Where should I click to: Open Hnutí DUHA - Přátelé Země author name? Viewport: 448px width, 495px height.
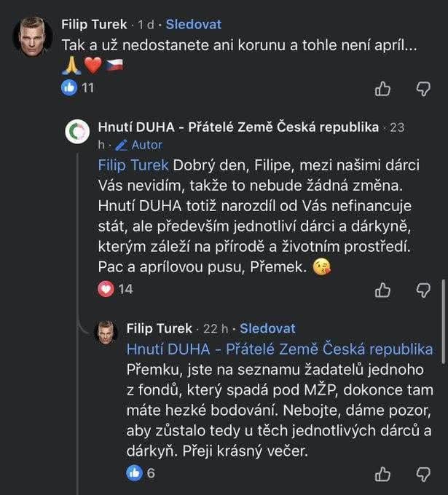point(238,127)
